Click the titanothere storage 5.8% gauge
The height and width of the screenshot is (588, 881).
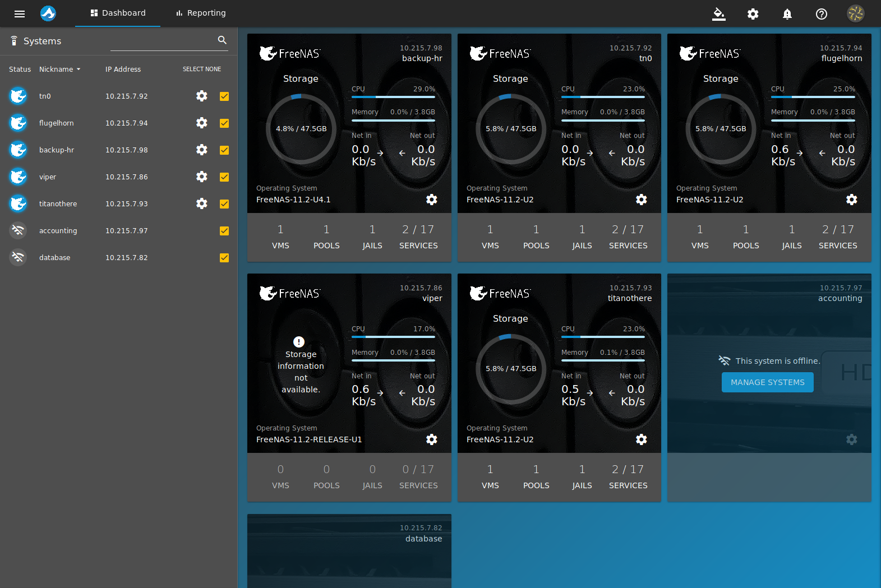coord(511,369)
